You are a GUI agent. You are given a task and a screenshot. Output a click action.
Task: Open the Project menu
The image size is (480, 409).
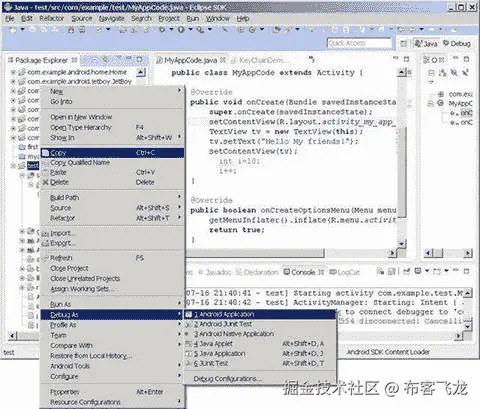(x=169, y=19)
